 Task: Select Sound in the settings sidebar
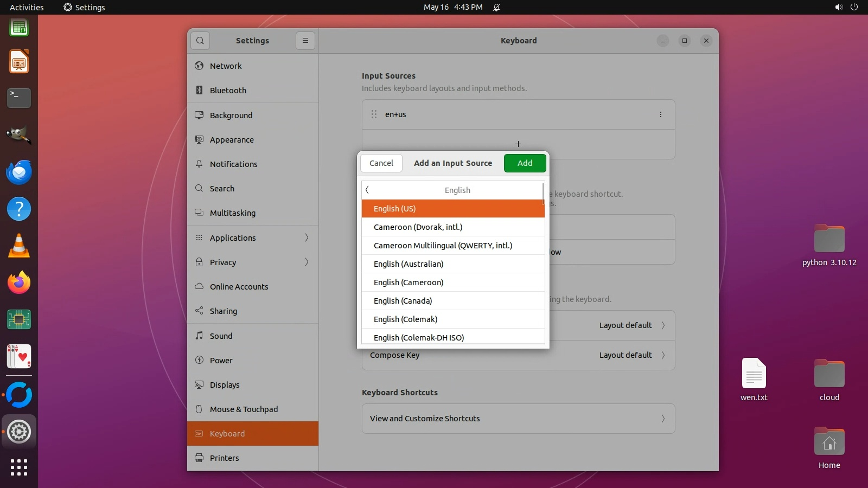click(221, 336)
